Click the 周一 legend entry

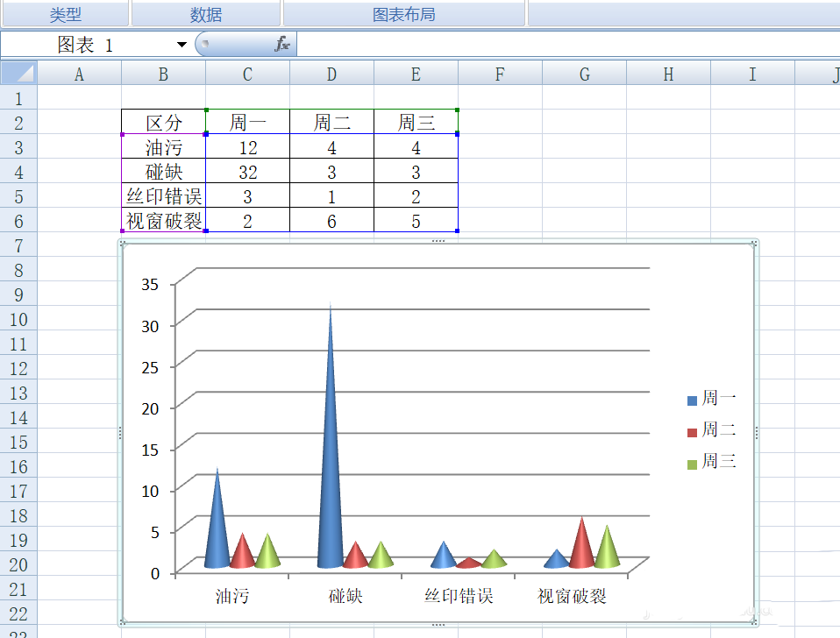coord(717,397)
